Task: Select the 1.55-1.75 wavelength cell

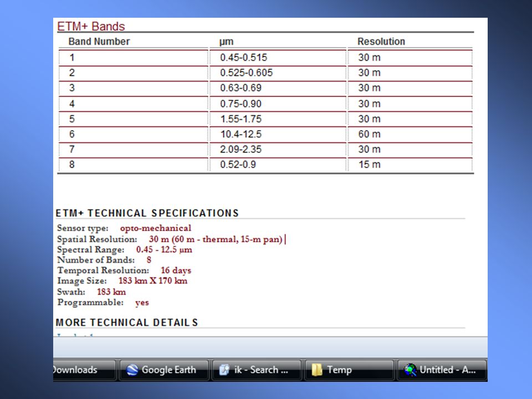Action: coord(278,119)
